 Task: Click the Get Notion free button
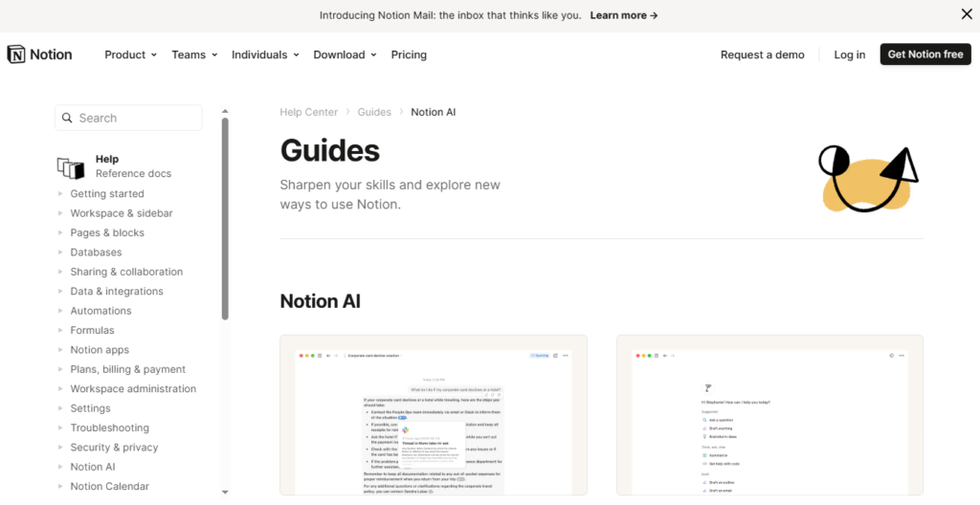925,55
